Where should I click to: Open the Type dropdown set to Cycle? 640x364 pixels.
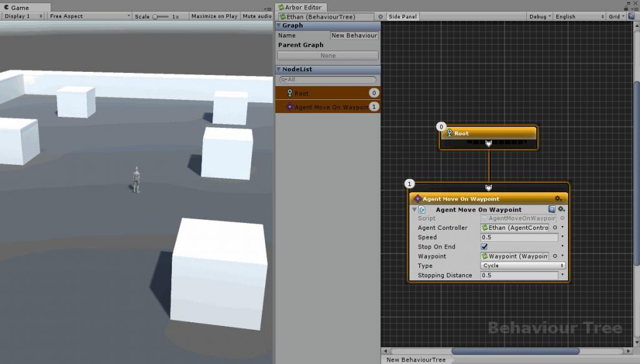[x=523, y=265]
